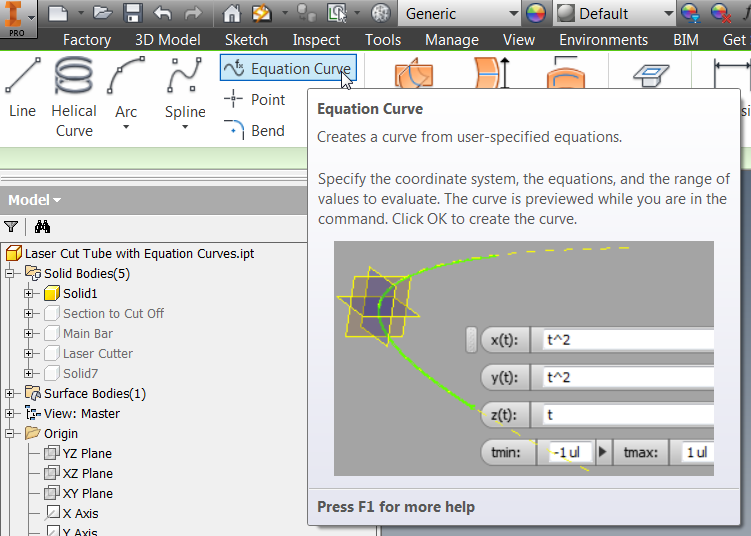Expand the View: Master node
Viewport: 751px width, 536px height.
tap(10, 413)
